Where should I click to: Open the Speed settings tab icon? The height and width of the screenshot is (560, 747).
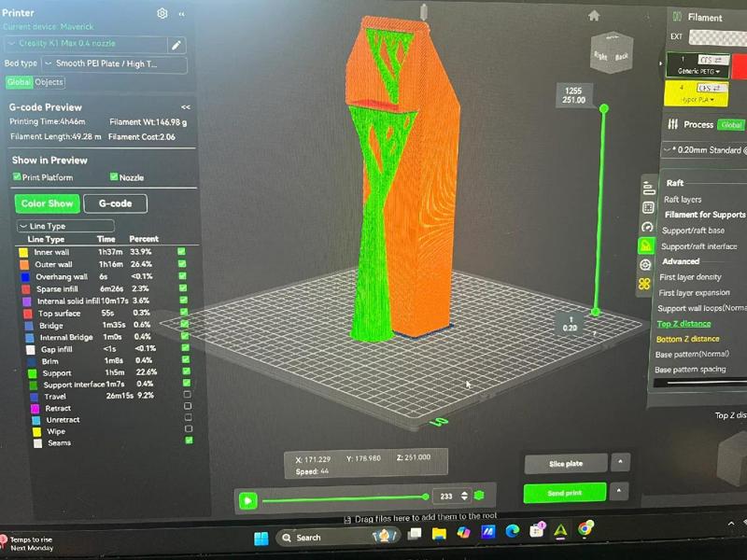(x=647, y=227)
